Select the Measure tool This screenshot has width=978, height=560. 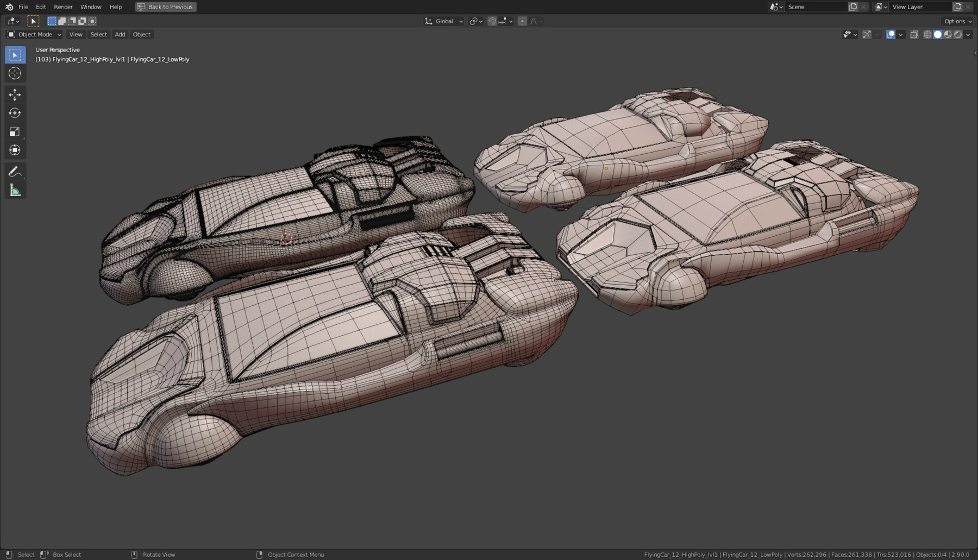15,190
